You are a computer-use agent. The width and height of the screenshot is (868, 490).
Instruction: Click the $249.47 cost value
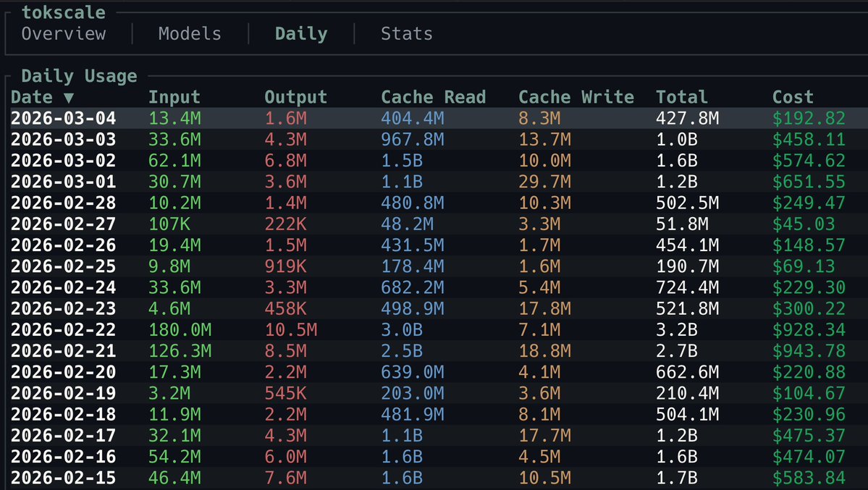(x=809, y=203)
